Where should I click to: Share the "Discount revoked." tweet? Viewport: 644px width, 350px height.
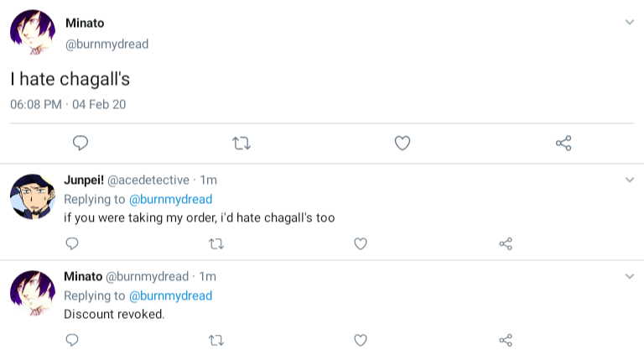click(x=506, y=340)
